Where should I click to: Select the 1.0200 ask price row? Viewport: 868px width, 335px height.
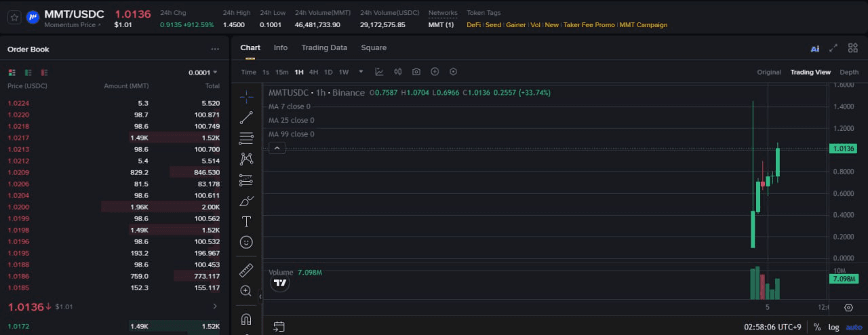(113, 207)
